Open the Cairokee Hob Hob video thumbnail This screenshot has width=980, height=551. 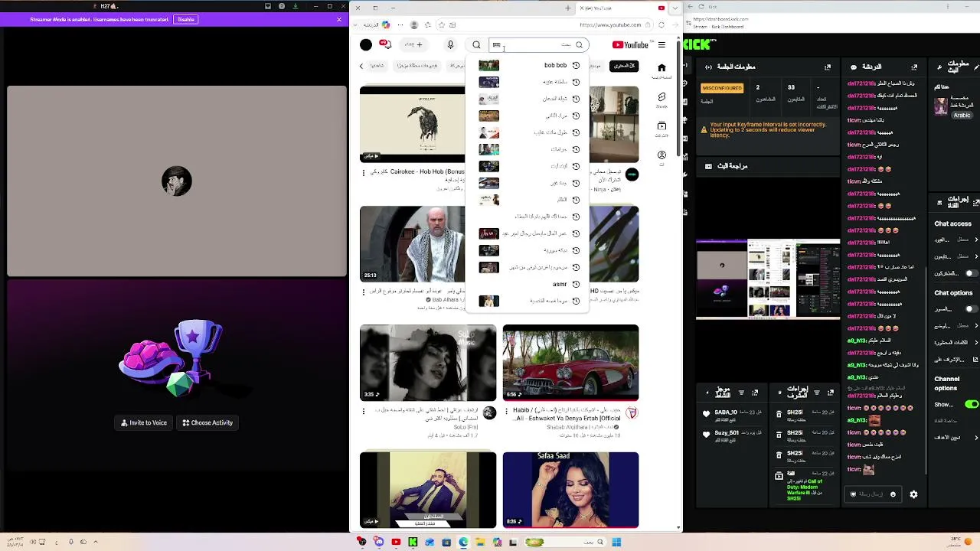coord(412,124)
